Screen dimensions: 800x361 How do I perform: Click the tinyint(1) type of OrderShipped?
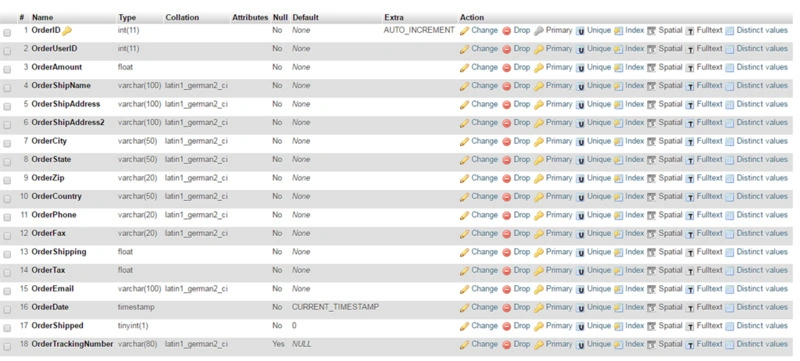pos(133,325)
